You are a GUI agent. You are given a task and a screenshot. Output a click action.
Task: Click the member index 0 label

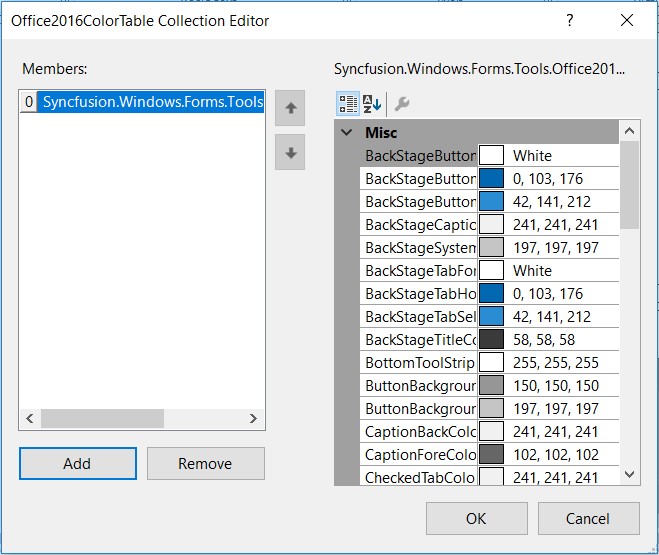click(x=29, y=102)
